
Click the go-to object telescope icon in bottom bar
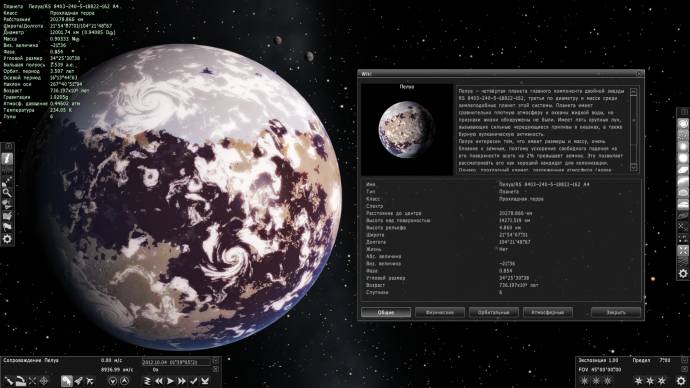(x=8, y=381)
